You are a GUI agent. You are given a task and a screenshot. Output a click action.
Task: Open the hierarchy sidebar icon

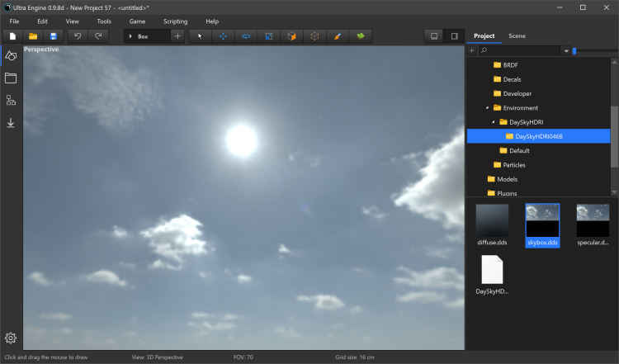(x=11, y=100)
